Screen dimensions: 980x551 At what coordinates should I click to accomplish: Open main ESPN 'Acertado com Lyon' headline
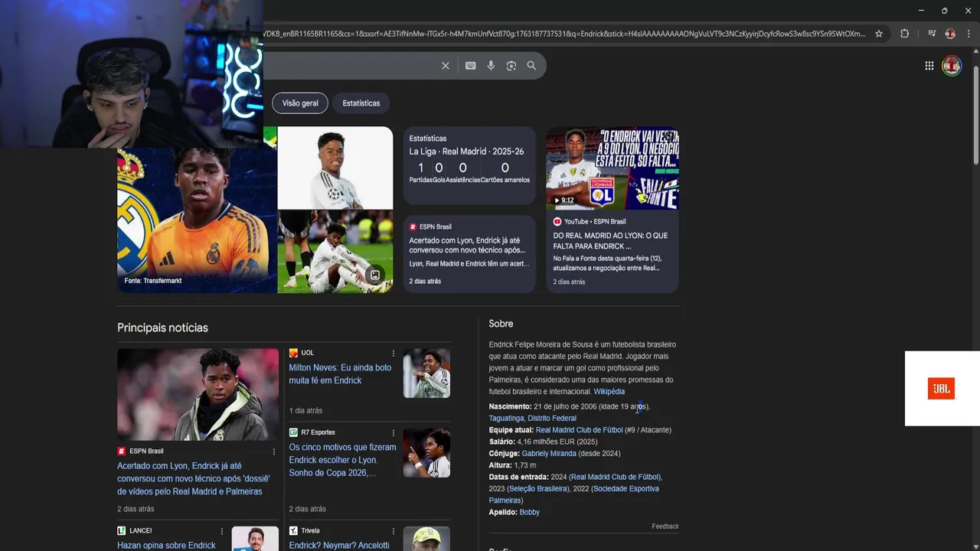pyautogui.click(x=194, y=478)
